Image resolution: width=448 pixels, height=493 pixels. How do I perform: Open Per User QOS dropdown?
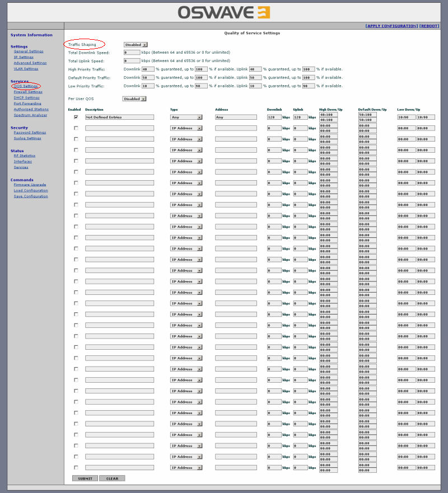134,98
